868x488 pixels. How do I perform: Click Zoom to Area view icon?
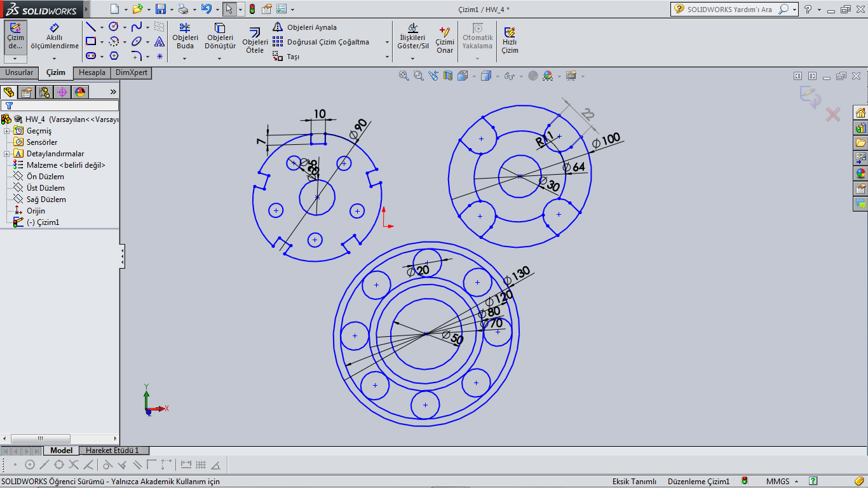pos(418,76)
